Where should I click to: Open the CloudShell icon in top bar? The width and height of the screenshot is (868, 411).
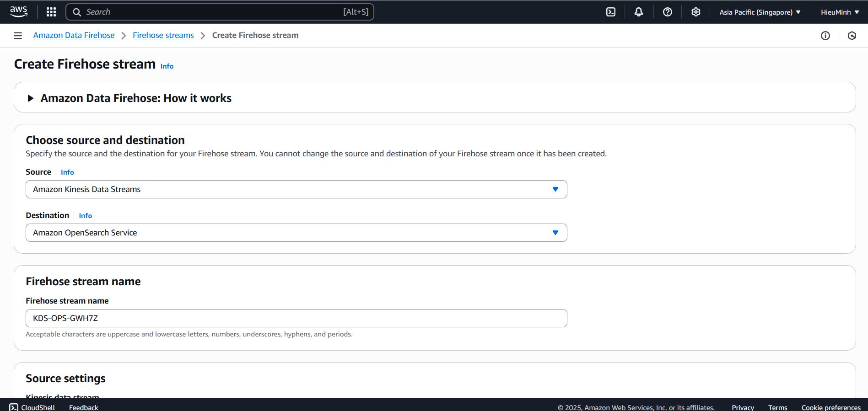[611, 12]
